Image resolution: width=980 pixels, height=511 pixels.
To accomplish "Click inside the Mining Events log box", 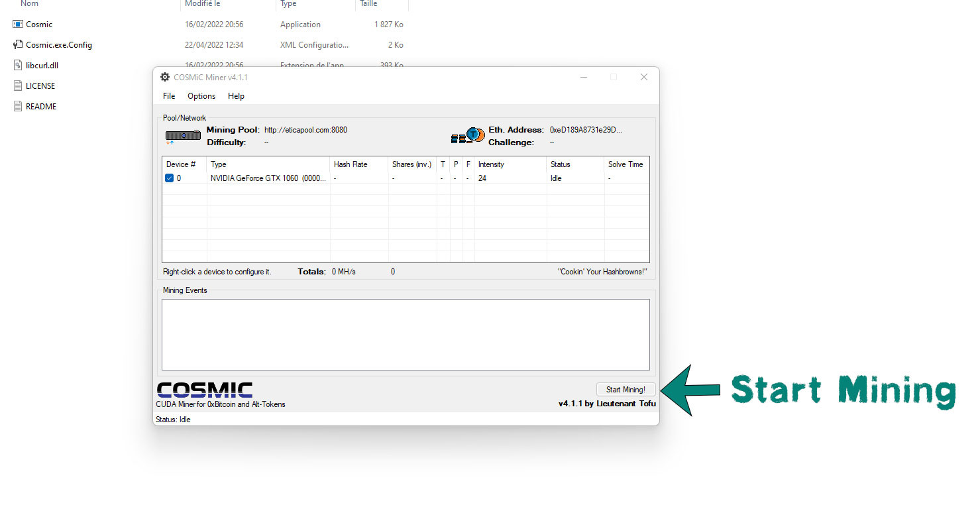I will coord(406,334).
